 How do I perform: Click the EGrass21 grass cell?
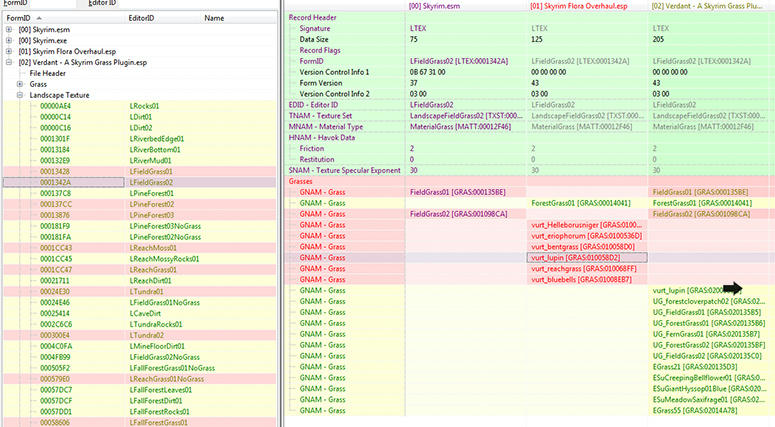(711, 367)
